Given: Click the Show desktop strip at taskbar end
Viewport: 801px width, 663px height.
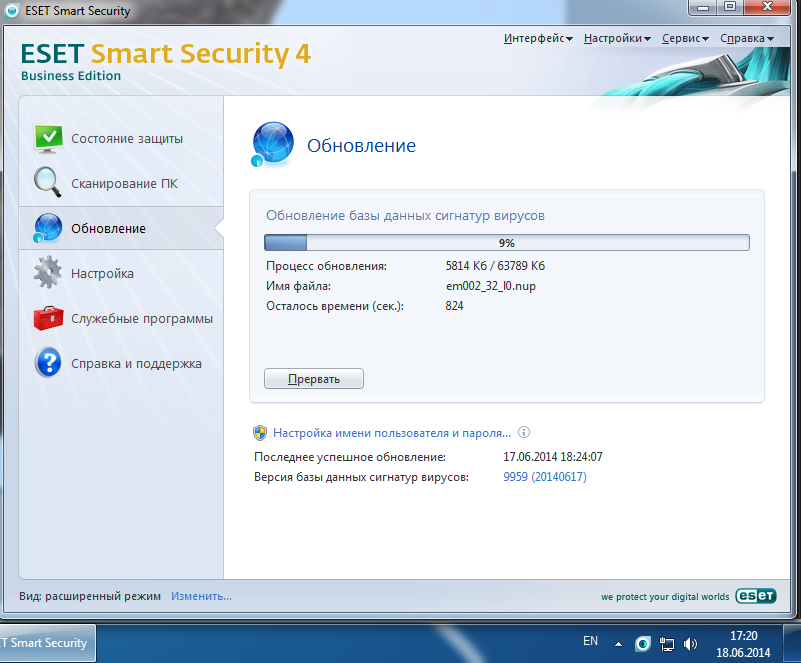Looking at the screenshot, I should (792, 644).
